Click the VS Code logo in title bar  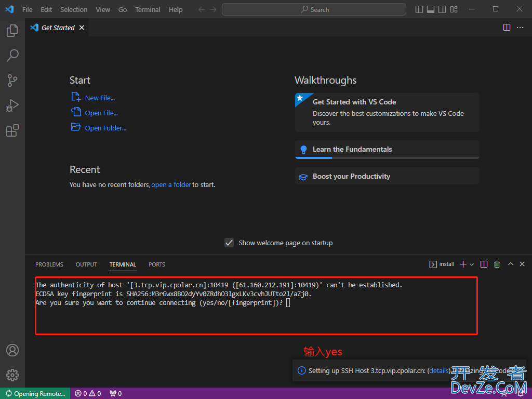click(9, 9)
